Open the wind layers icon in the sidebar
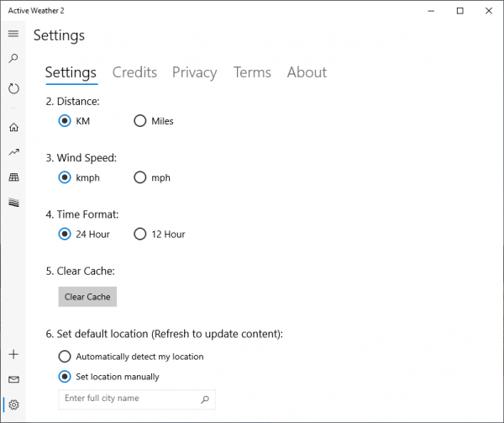This screenshot has height=423, width=504. pyautogui.click(x=13, y=203)
